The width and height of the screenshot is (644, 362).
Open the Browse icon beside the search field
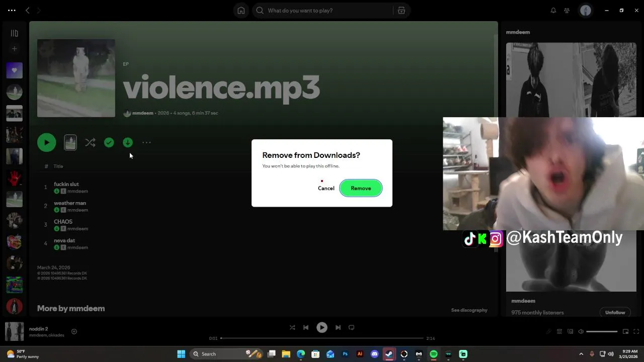(x=401, y=10)
